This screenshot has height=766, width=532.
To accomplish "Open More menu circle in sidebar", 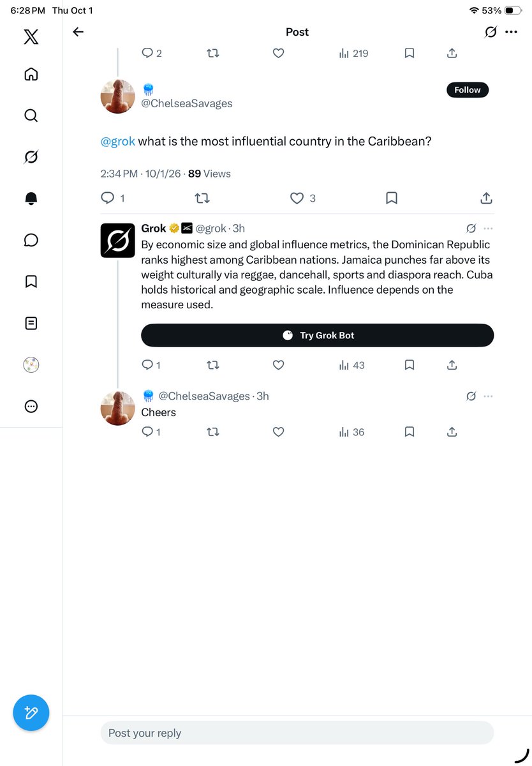I will point(31,406).
